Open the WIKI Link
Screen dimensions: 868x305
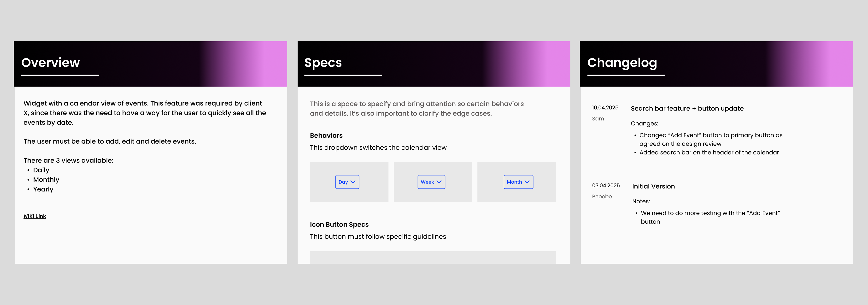pyautogui.click(x=35, y=216)
